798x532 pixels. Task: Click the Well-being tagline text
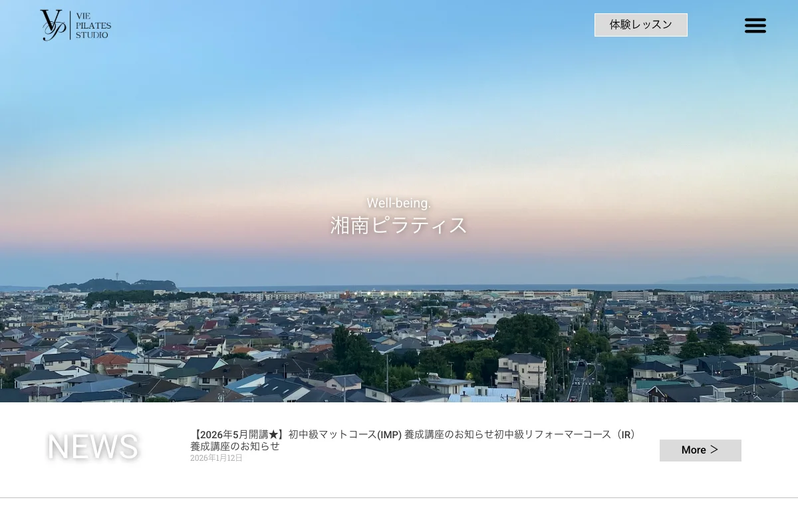coord(398,203)
